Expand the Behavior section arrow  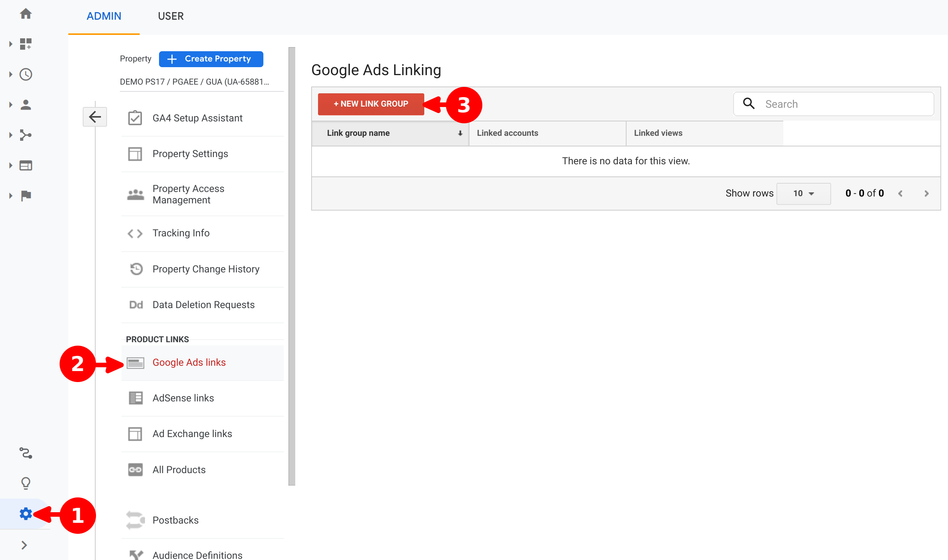(11, 165)
